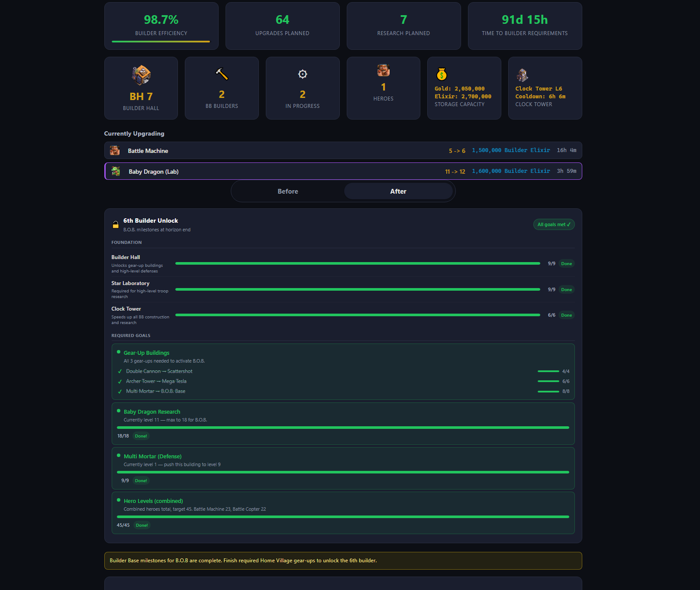Switch to the After view

tap(398, 191)
